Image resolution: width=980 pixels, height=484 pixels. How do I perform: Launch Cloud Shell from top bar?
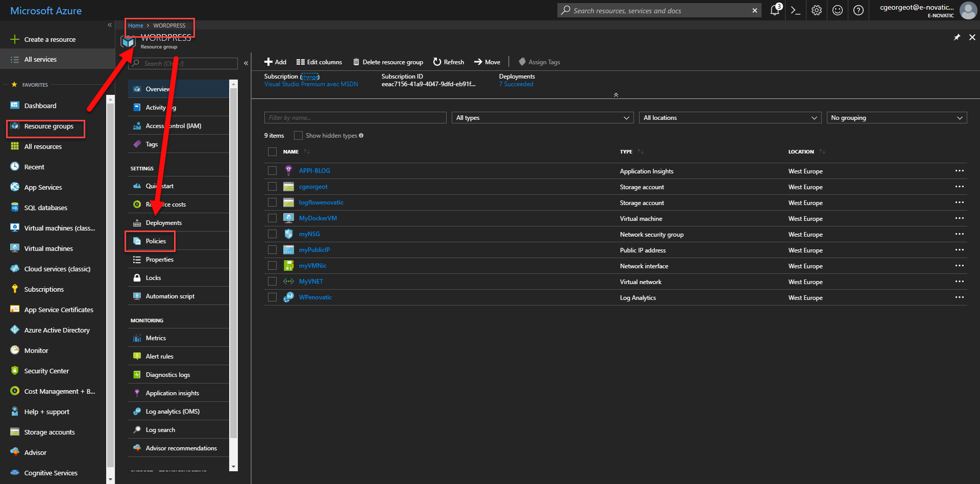(x=795, y=10)
